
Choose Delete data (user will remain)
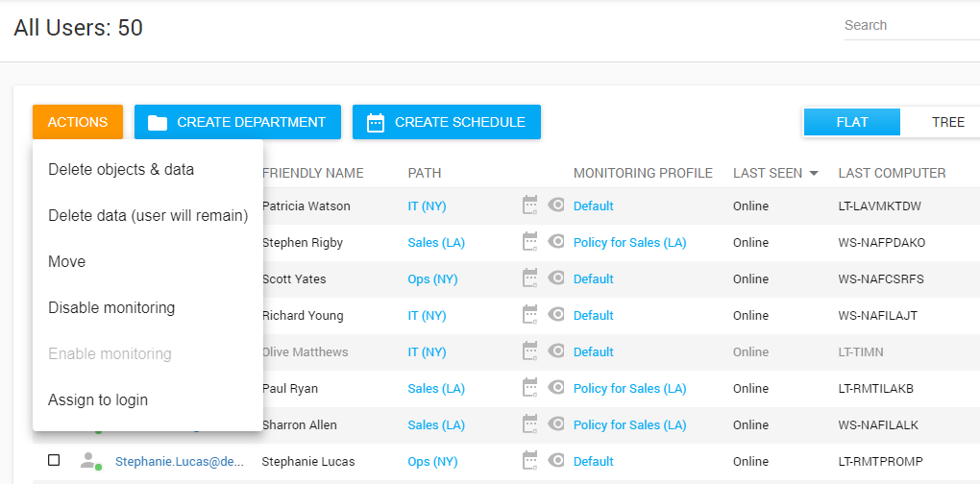click(x=148, y=215)
